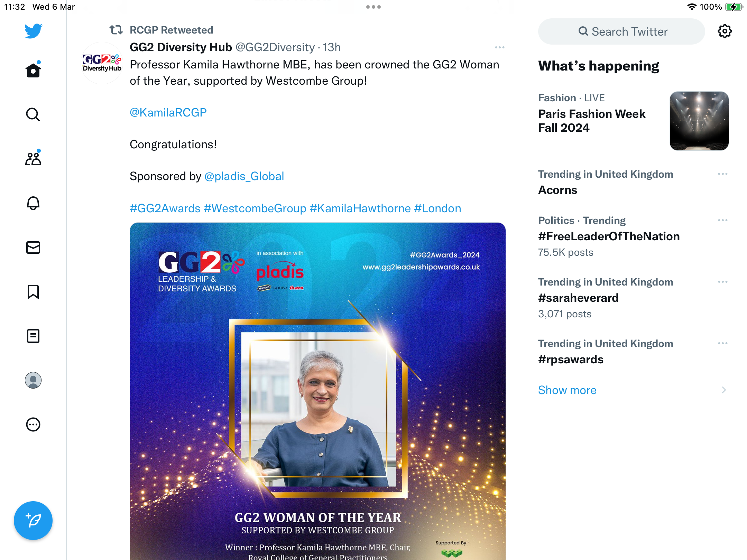Screen dimensions: 747x560
Task: Compose a new tweet with the blue button
Action: click(x=33, y=521)
